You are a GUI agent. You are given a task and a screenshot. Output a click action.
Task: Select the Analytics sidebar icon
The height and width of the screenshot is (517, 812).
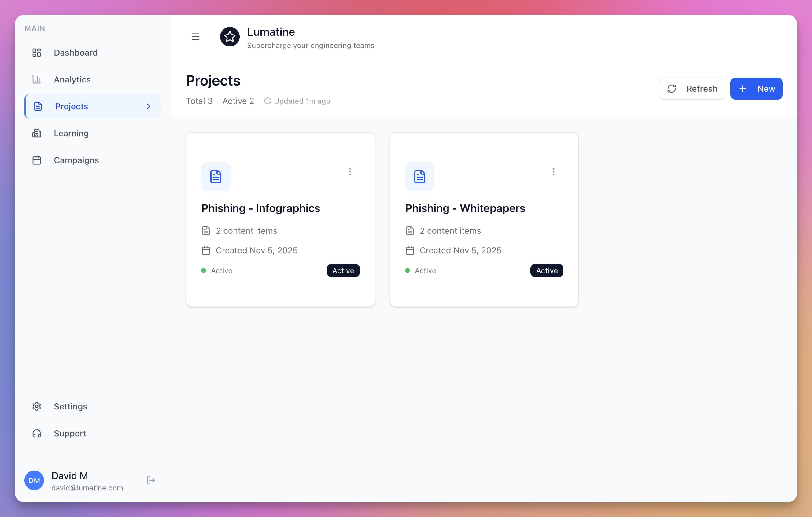pyautogui.click(x=36, y=79)
